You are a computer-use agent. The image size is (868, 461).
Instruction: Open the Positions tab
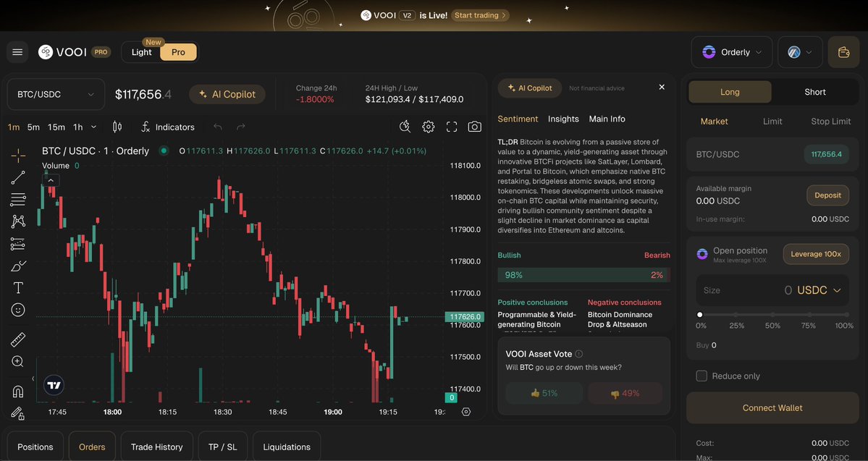point(35,447)
